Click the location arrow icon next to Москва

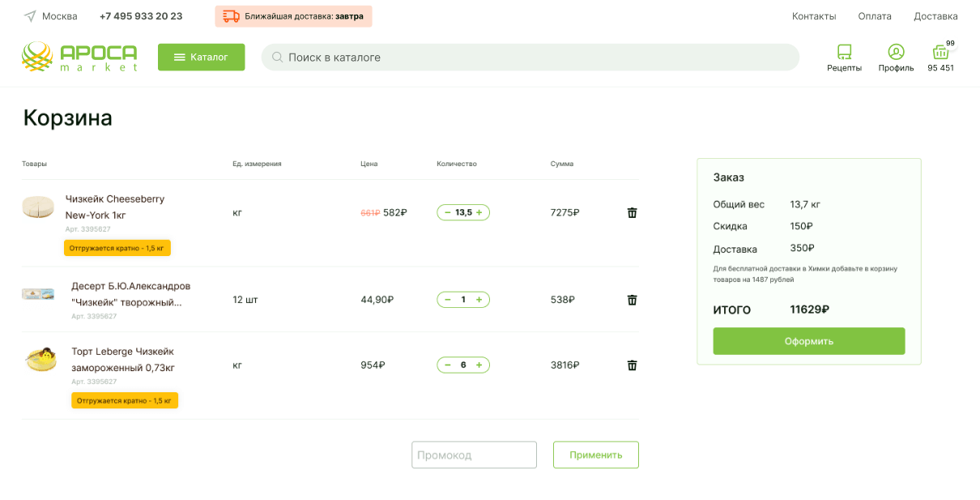(30, 16)
